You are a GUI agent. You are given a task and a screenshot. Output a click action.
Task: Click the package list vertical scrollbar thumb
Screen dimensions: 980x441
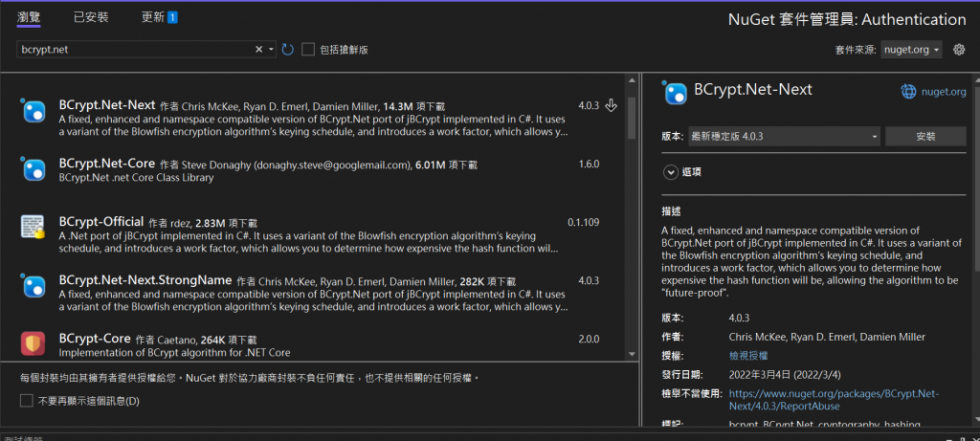pyautogui.click(x=632, y=118)
